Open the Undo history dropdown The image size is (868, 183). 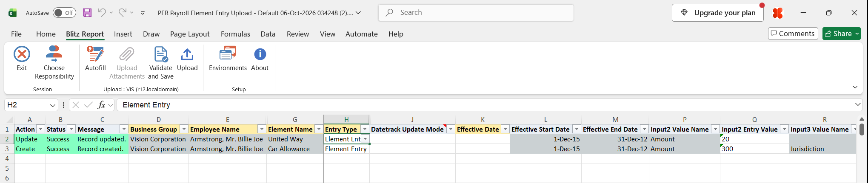pos(111,13)
